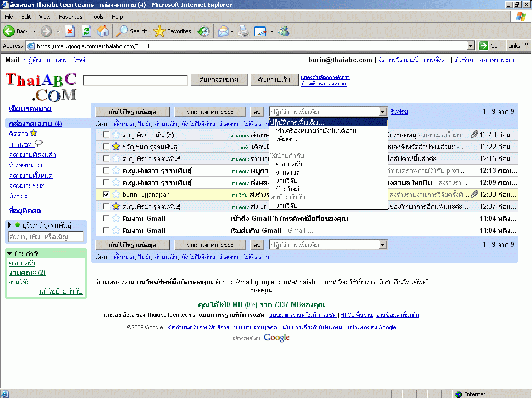Image resolution: width=532 pixels, height=399 pixels.
Task: Choose เพิ่มดาว from the open actions menu
Action: tap(287, 139)
